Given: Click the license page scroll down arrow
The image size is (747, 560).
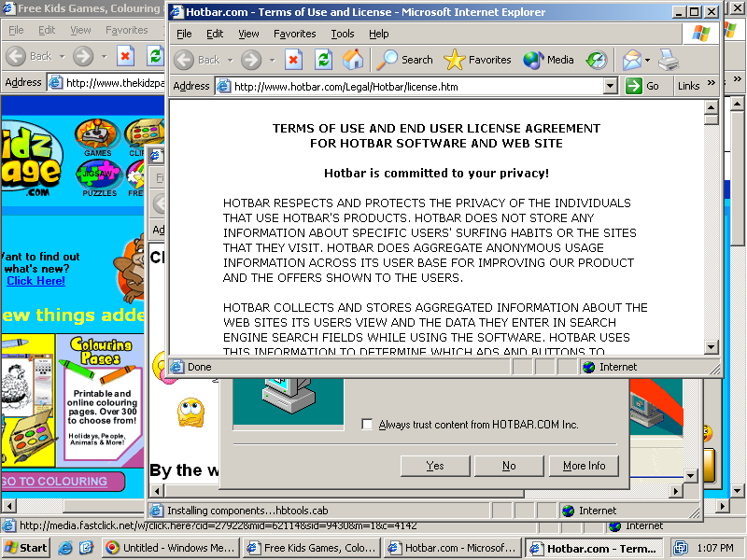Looking at the screenshot, I should (711, 346).
